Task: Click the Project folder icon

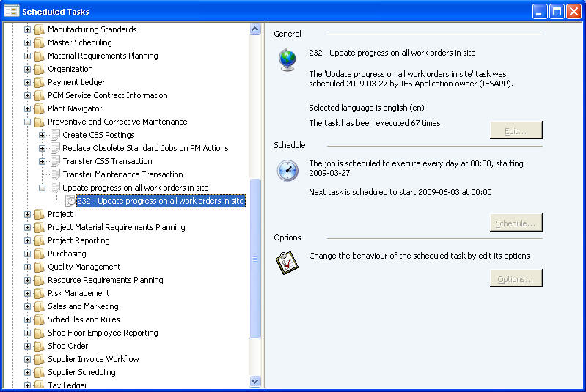Action: coord(40,214)
